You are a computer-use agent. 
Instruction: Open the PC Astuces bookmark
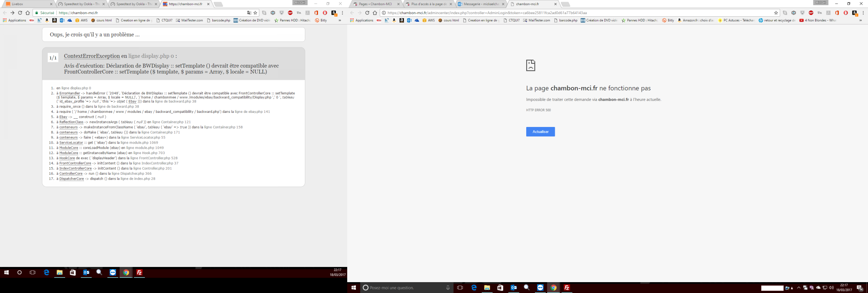(x=736, y=20)
